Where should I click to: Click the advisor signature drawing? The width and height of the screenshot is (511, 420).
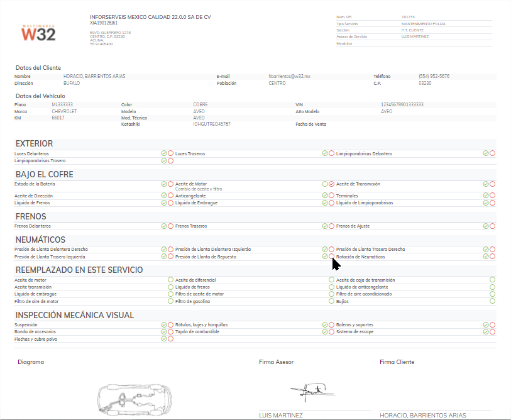click(312, 392)
